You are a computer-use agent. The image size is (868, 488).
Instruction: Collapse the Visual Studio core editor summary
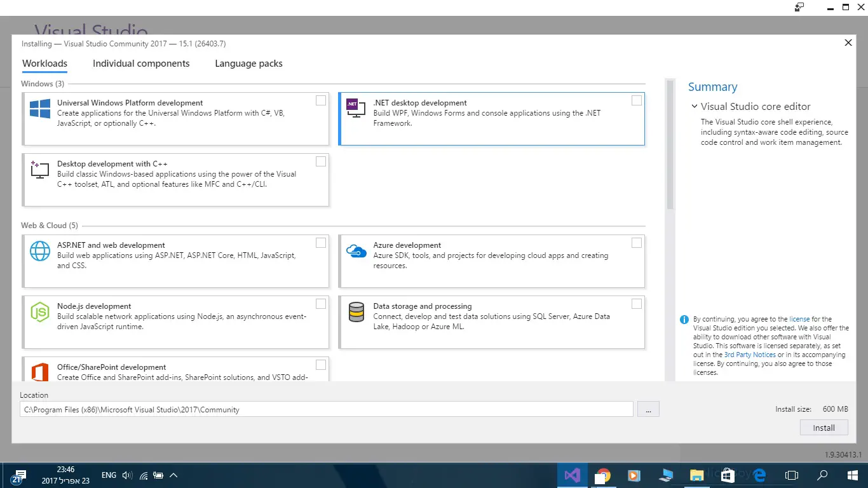coord(695,107)
